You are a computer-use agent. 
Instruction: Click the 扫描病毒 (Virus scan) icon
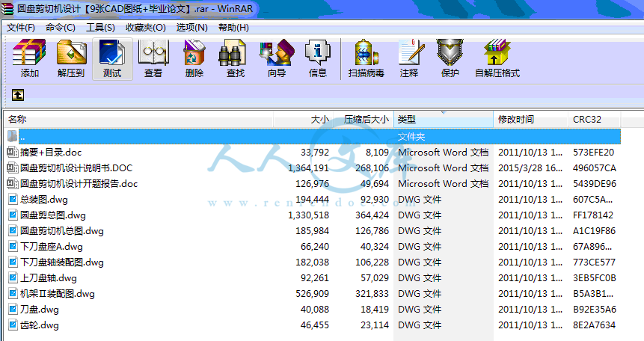point(367,52)
